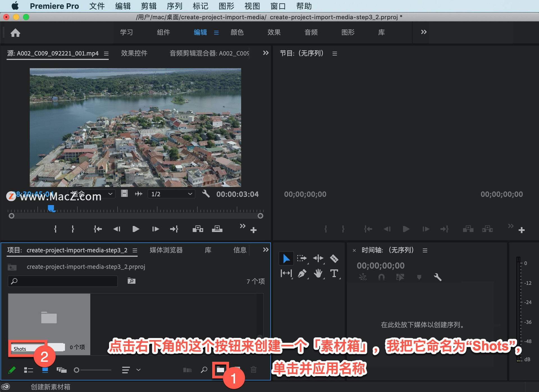Click the Delete trash icon in Project panel
This screenshot has width=539, height=392.
[253, 370]
